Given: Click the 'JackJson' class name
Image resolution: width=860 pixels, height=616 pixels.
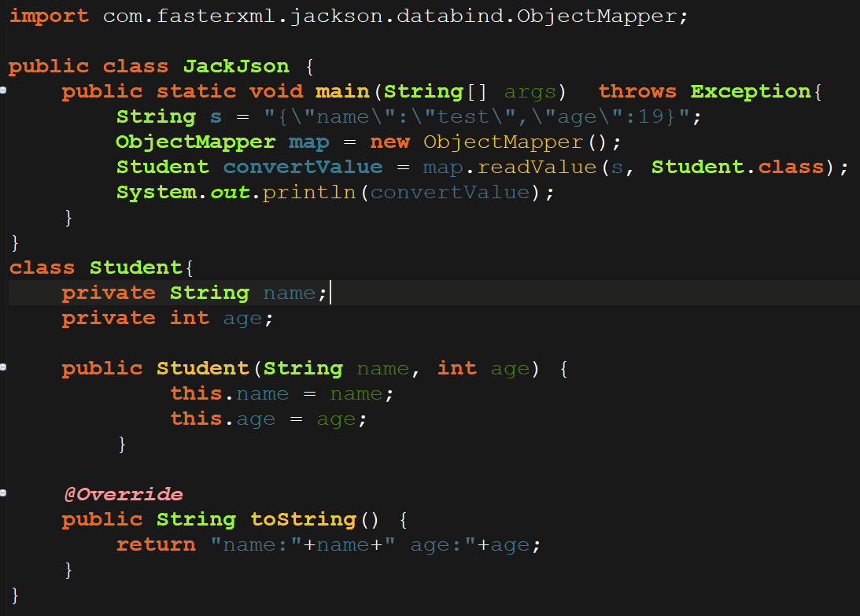Looking at the screenshot, I should tap(236, 66).
